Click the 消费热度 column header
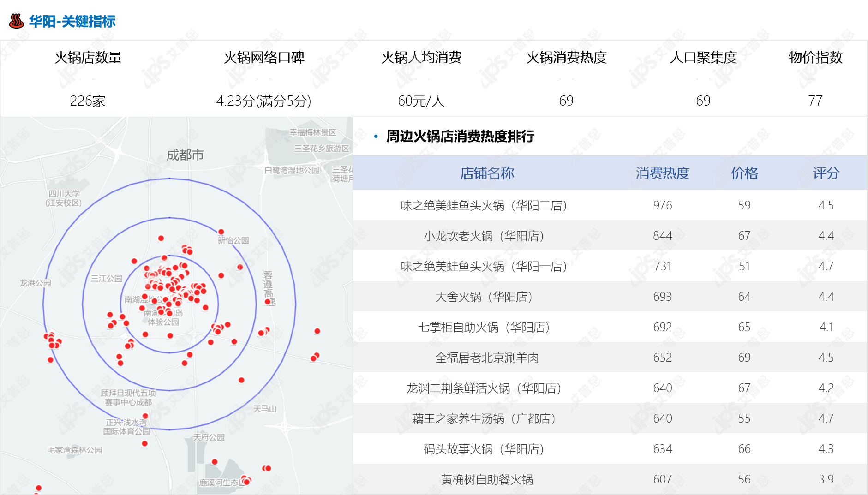Screen dimensions: 868x495 pyautogui.click(x=662, y=173)
